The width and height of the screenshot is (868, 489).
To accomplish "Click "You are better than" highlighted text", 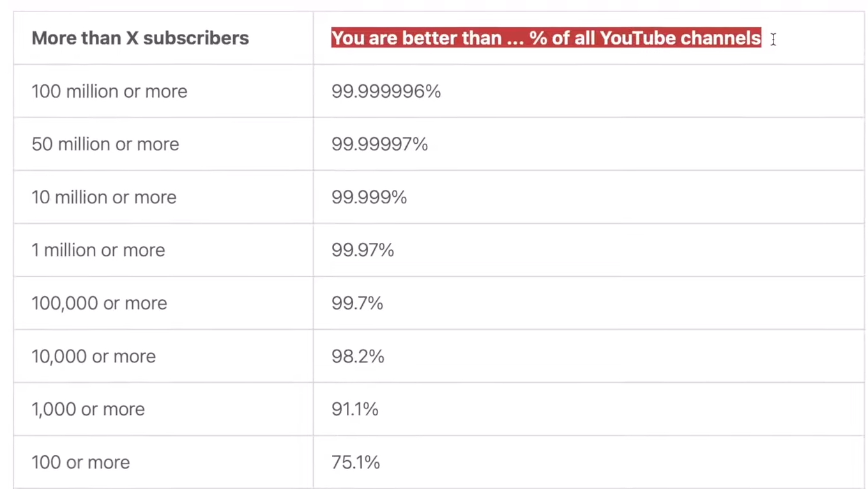I will click(416, 38).
